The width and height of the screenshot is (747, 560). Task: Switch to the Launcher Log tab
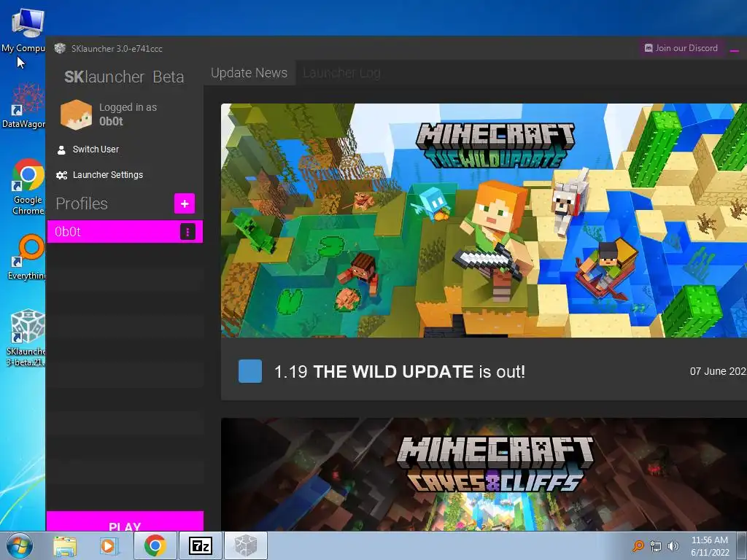click(x=341, y=73)
